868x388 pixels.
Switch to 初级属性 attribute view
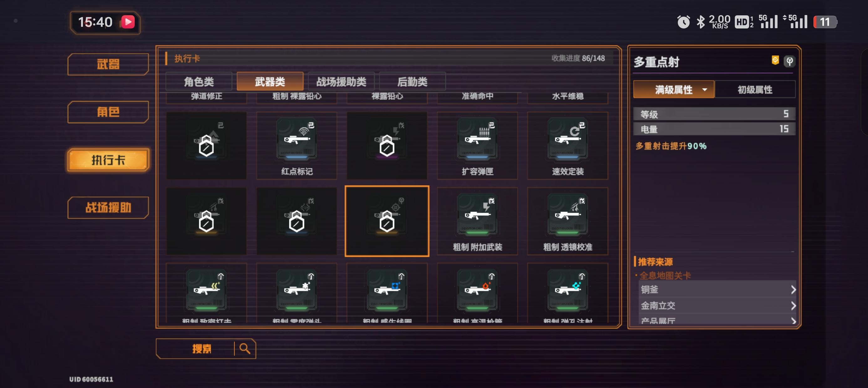tap(755, 89)
